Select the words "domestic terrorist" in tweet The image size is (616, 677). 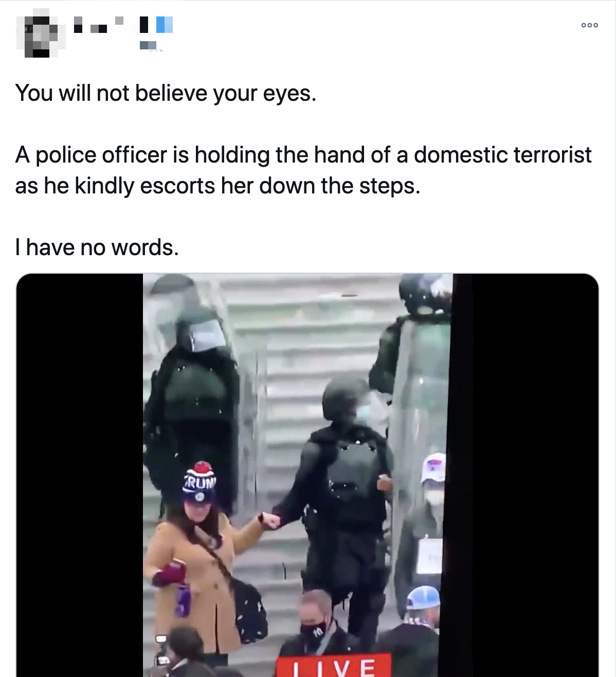pyautogui.click(x=503, y=155)
